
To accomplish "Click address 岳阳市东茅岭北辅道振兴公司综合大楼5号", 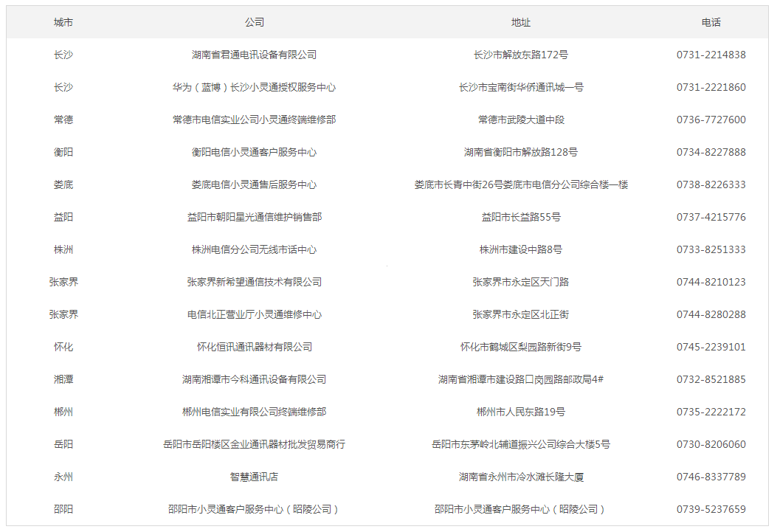I will point(521,444).
